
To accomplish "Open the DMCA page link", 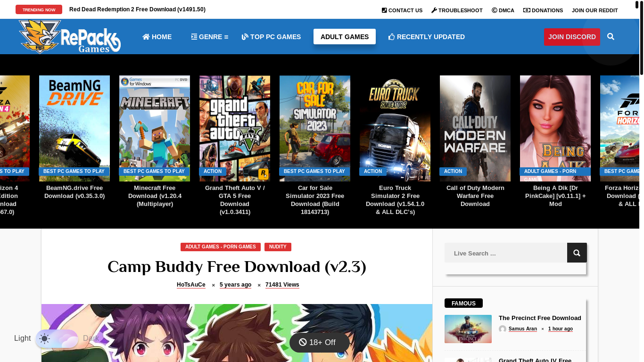I will (503, 10).
